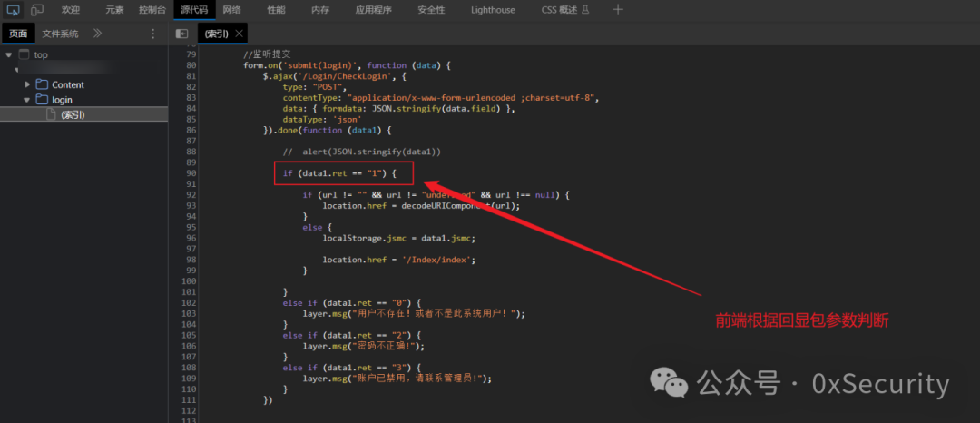Click line number 90 to set breakpoint

click(x=191, y=173)
